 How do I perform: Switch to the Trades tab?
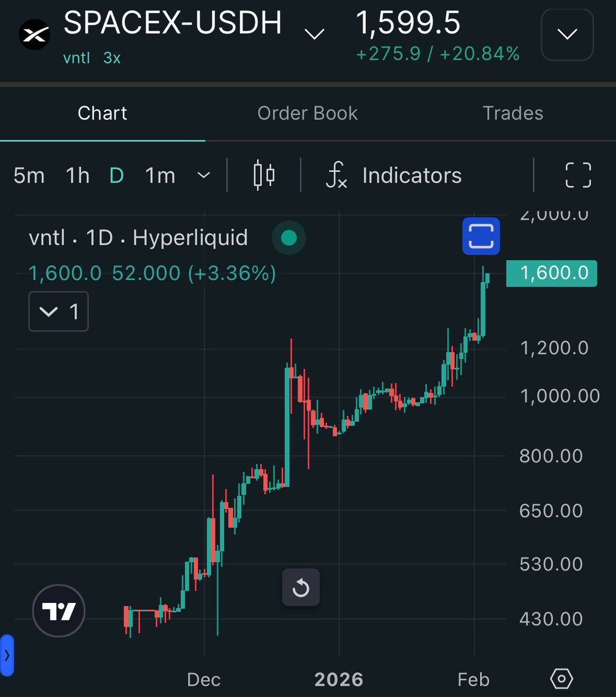coord(513,113)
